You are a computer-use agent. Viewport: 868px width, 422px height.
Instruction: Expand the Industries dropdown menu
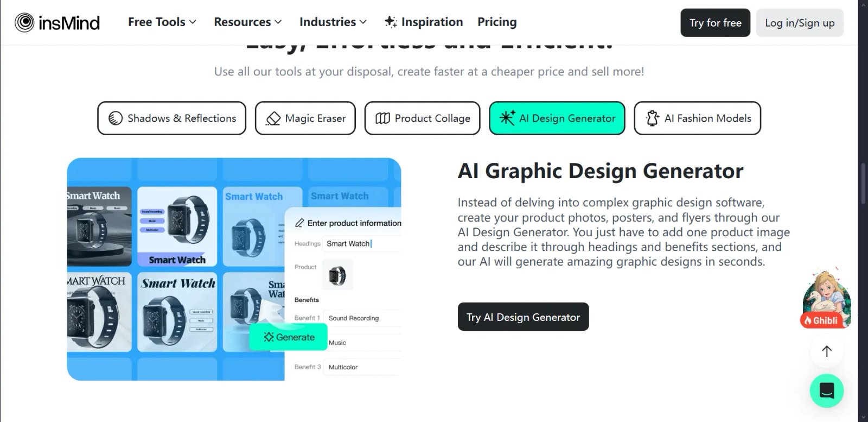(333, 22)
